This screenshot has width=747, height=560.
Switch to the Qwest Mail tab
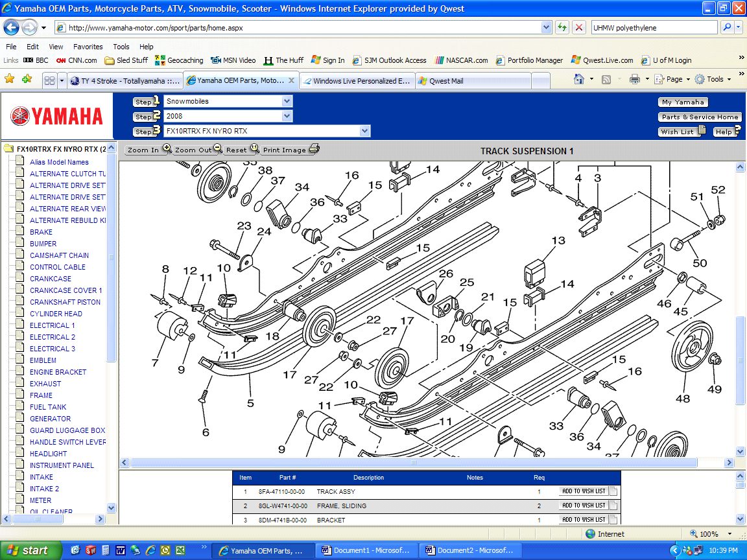click(x=473, y=80)
